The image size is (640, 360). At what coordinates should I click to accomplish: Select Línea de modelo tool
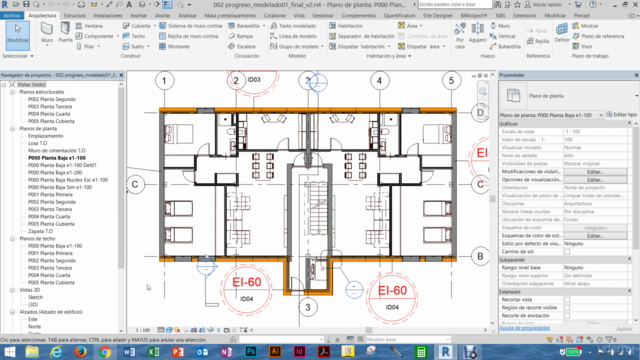tap(293, 36)
